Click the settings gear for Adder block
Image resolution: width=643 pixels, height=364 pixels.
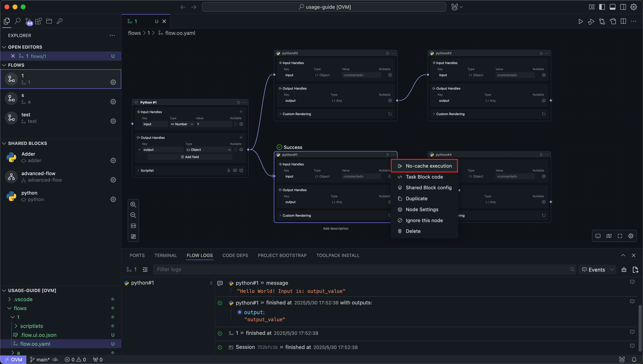pyautogui.click(x=113, y=160)
